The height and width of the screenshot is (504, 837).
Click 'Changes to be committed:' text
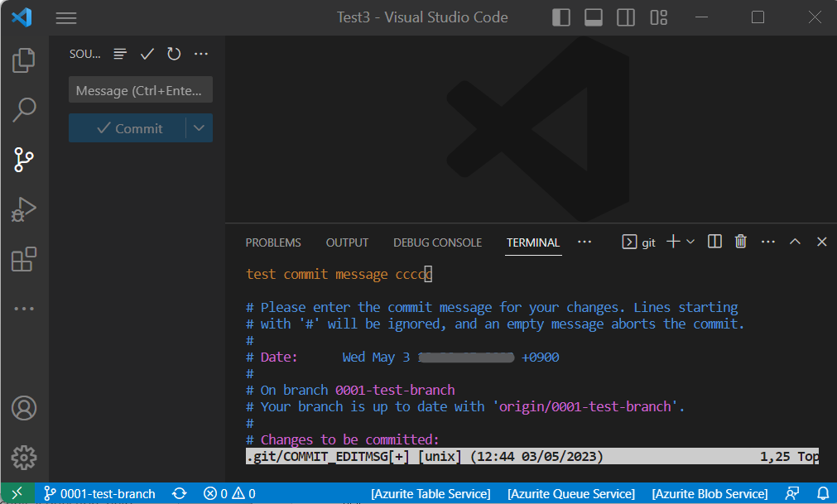tap(349, 439)
